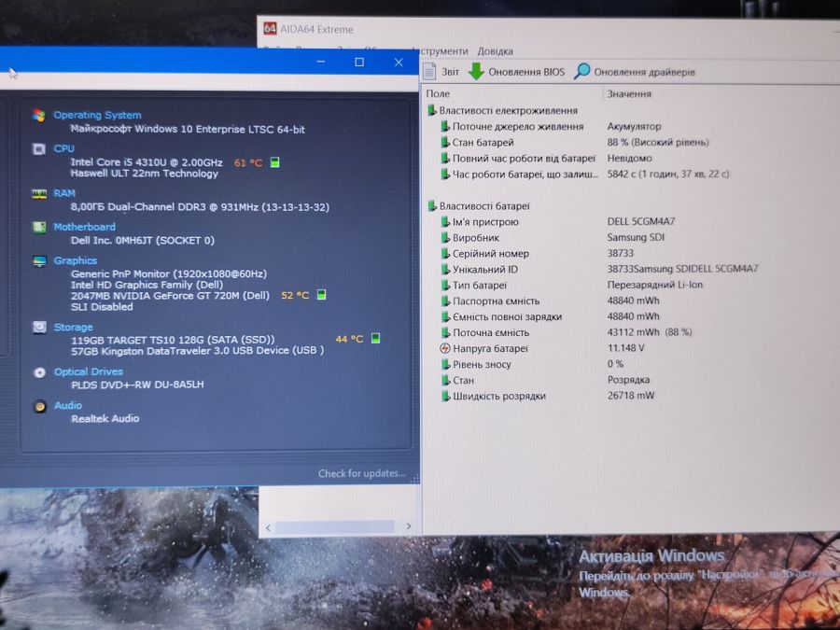Click 119GB TARGET TS10 128G (SATA (SSD)) text

pos(173,340)
